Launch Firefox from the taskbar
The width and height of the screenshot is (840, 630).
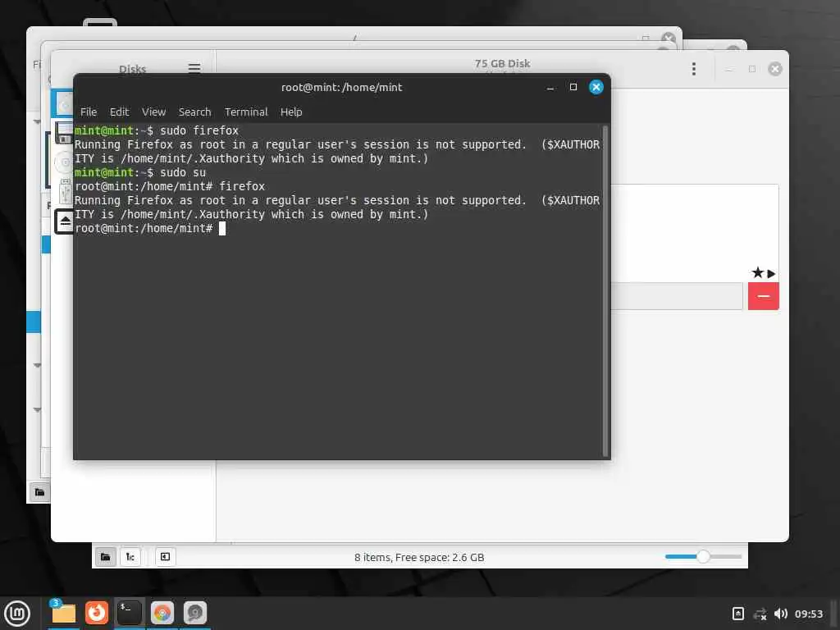[x=97, y=613]
